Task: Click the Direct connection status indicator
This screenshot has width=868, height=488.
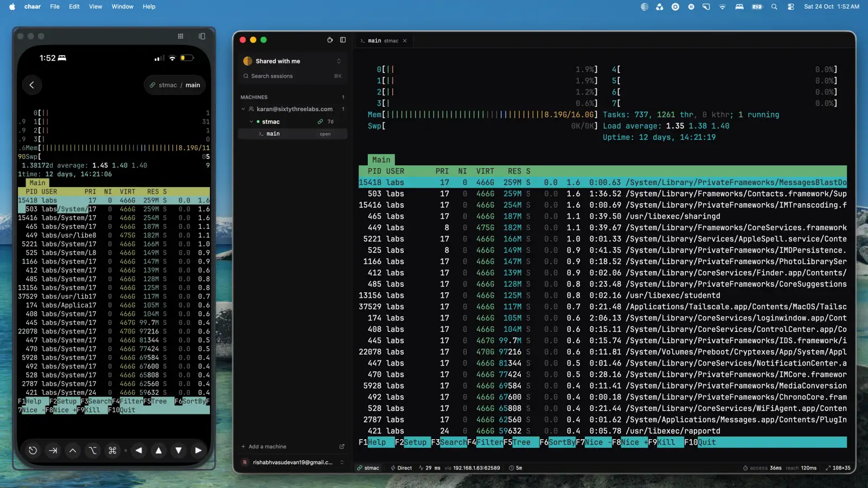Action: click(x=401, y=468)
